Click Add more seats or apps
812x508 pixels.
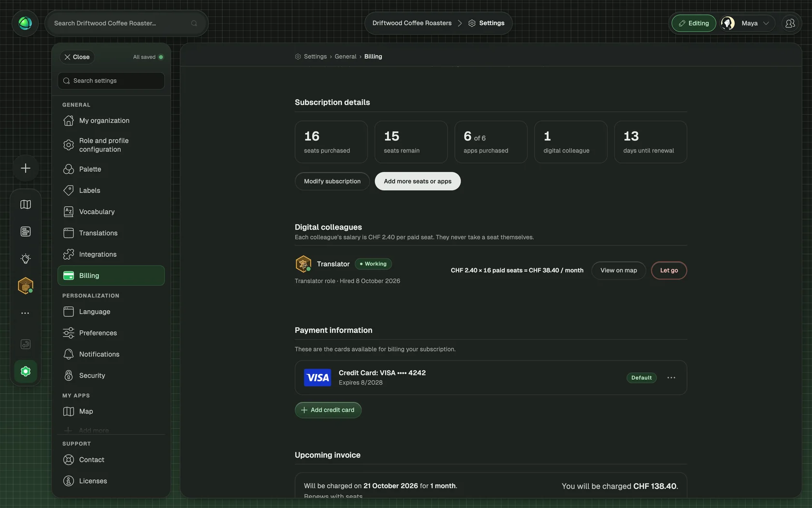point(418,181)
